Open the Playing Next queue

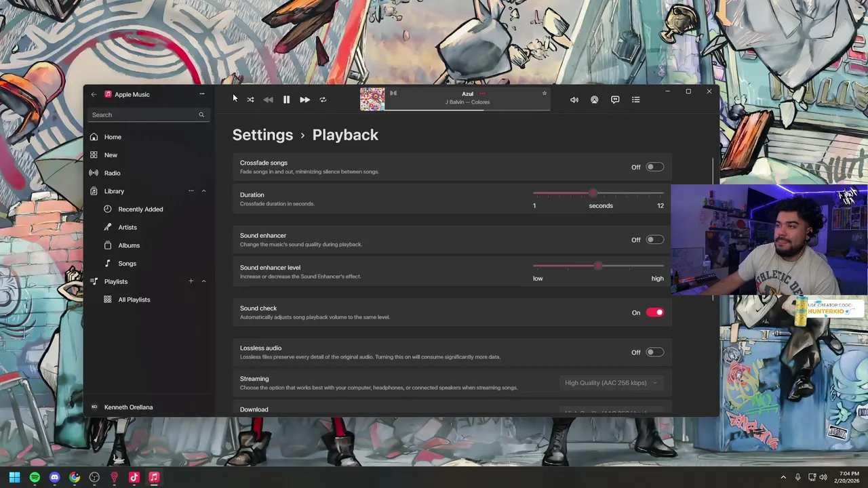click(x=635, y=100)
